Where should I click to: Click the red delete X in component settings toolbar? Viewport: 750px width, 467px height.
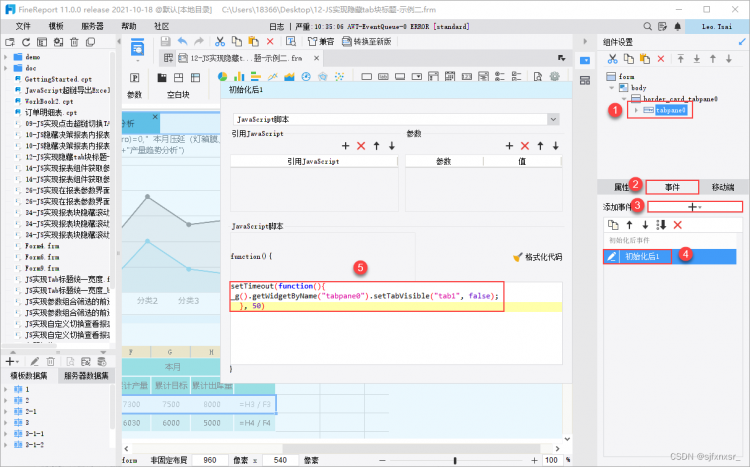tap(661, 59)
